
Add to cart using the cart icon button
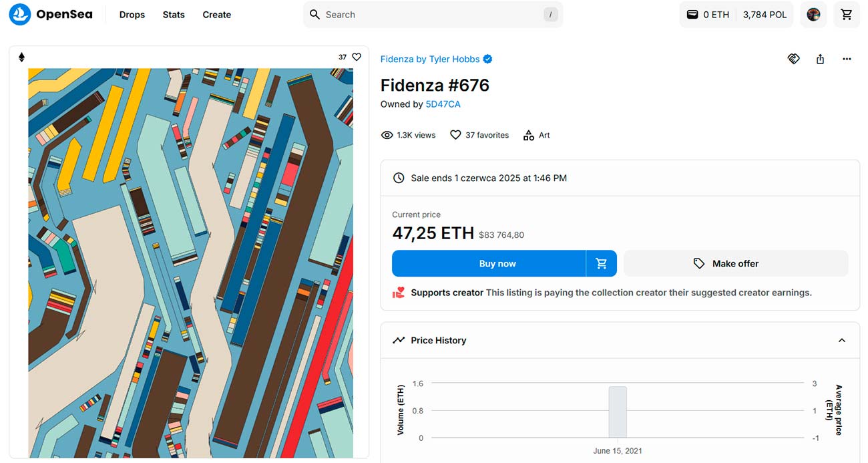point(602,263)
